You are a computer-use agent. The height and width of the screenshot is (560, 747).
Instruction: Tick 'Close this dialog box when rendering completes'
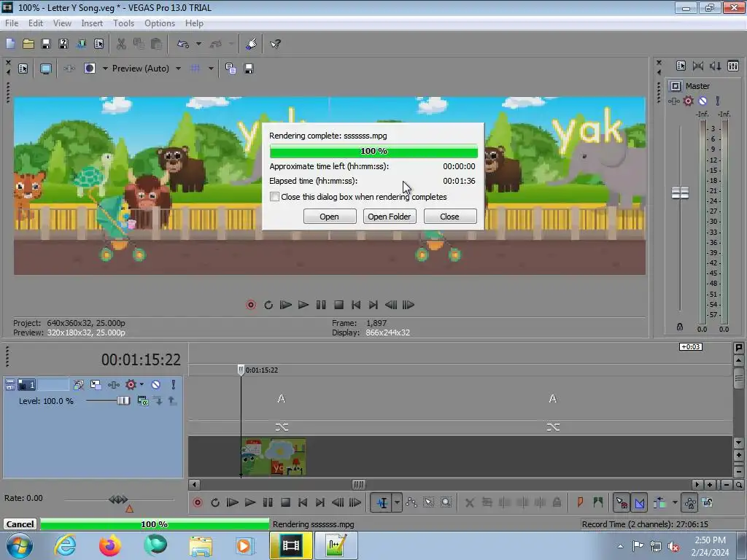(274, 197)
